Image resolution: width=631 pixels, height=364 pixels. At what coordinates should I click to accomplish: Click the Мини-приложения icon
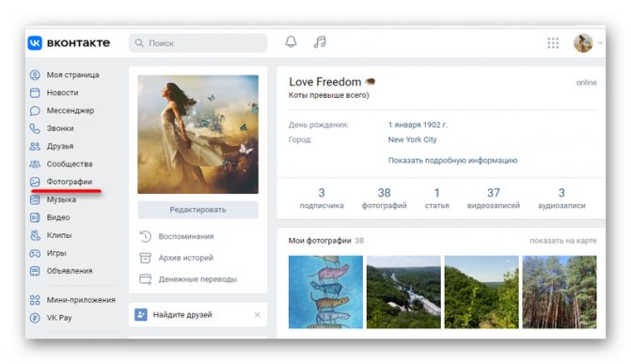coord(35,300)
